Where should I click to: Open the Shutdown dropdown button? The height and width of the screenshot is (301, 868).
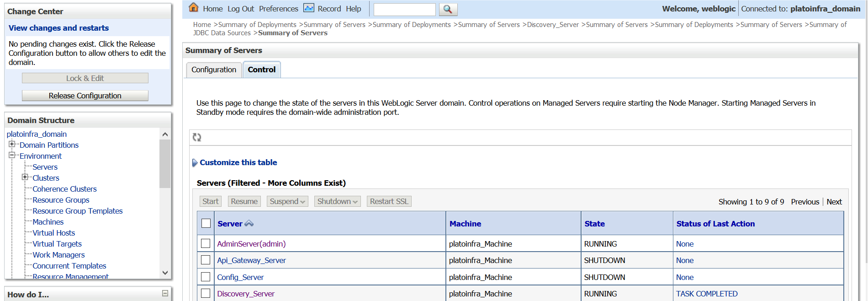pyautogui.click(x=338, y=201)
